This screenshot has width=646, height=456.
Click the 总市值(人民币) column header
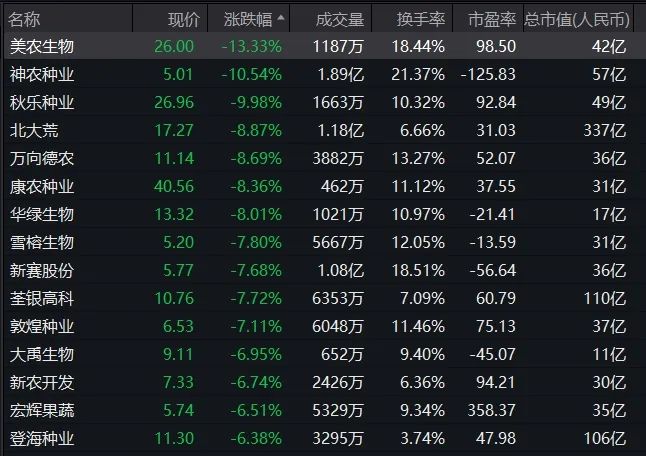(x=577, y=19)
